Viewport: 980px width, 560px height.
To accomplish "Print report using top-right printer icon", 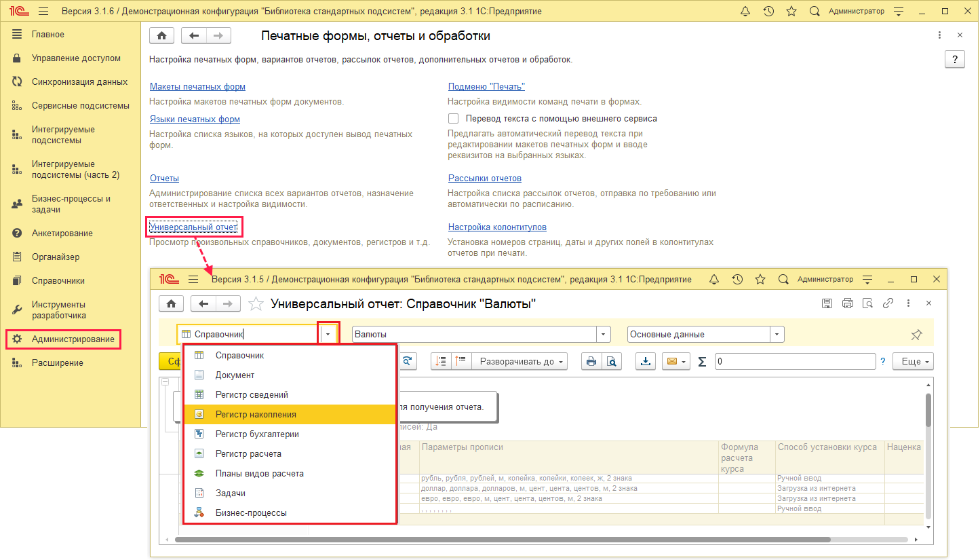I will point(847,303).
